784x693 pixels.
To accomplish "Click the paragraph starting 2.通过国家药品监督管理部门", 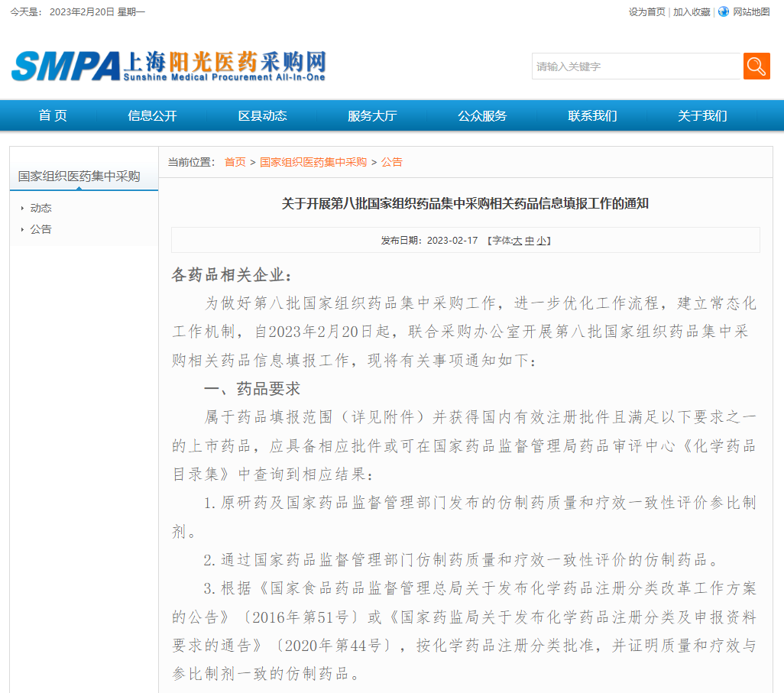I will coord(461,560).
